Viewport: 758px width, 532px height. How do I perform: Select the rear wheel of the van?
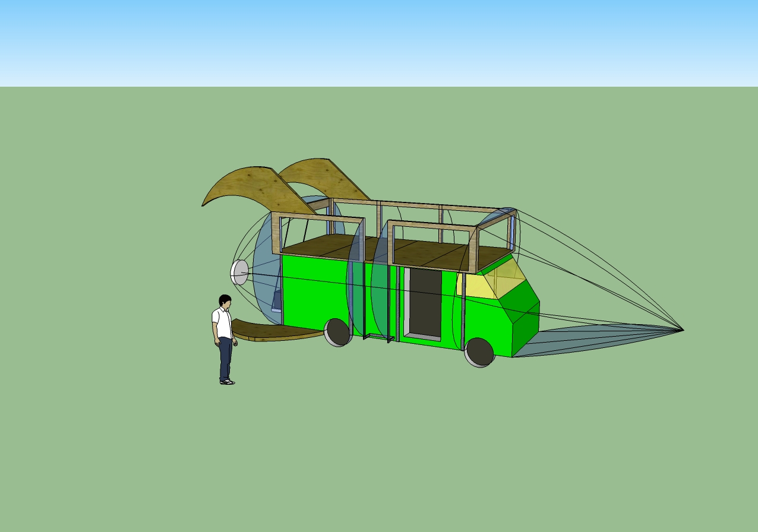pyautogui.click(x=337, y=332)
